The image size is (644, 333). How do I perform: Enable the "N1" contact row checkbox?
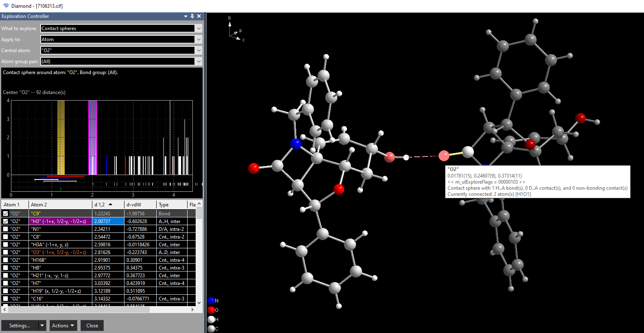(x=6, y=229)
